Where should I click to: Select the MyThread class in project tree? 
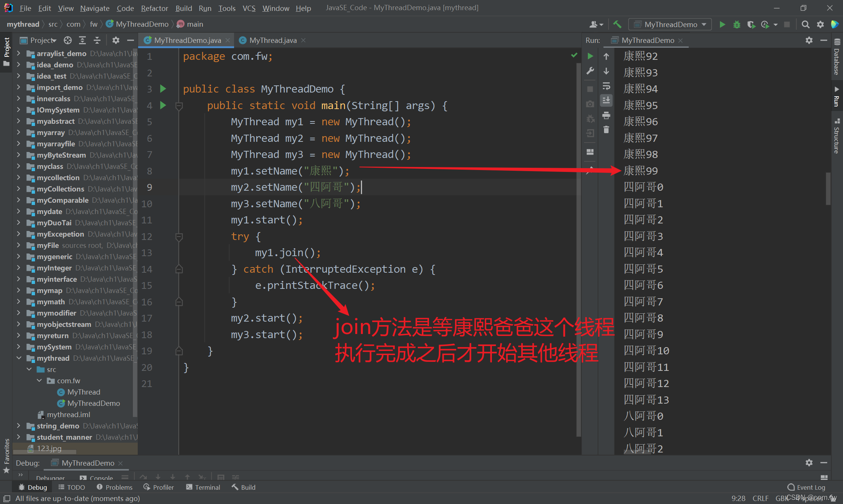(84, 392)
